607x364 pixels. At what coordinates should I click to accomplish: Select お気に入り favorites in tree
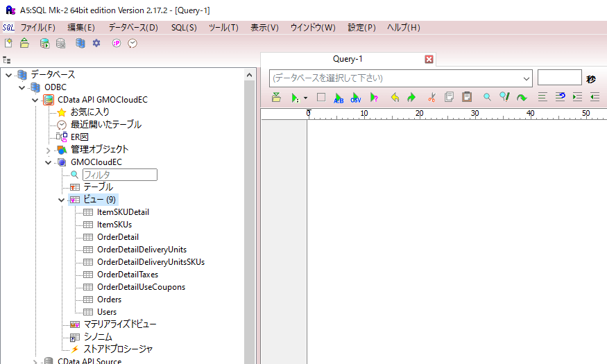(x=89, y=112)
